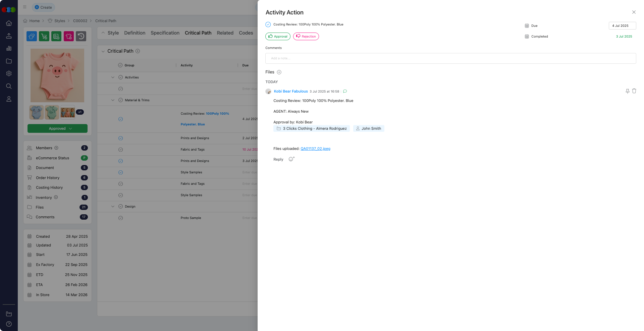
Task: Open Settings gear in left sidebar
Action: pos(9,73)
